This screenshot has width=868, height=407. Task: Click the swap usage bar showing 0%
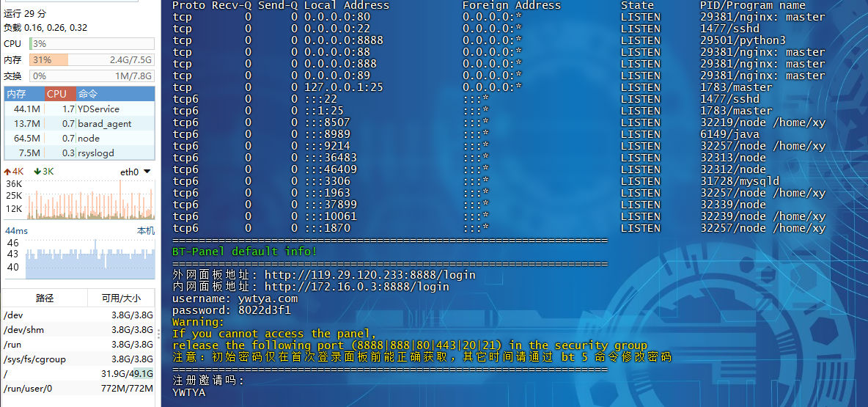pyautogui.click(x=92, y=76)
